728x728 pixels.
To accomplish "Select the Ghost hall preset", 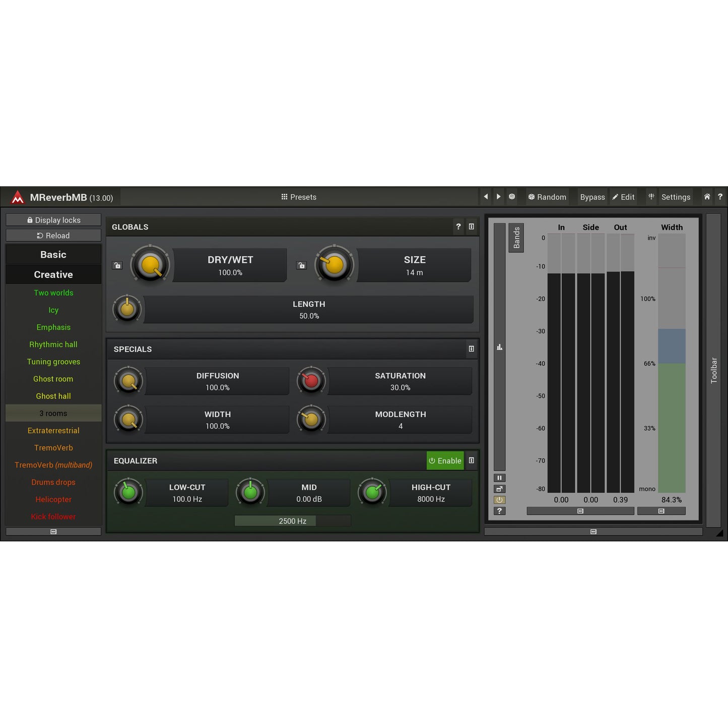I will (53, 396).
